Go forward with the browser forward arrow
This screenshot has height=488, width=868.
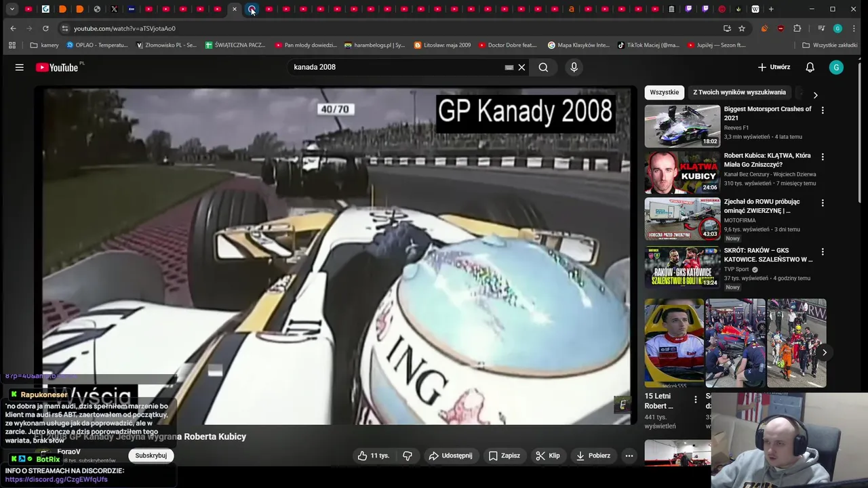tap(29, 28)
